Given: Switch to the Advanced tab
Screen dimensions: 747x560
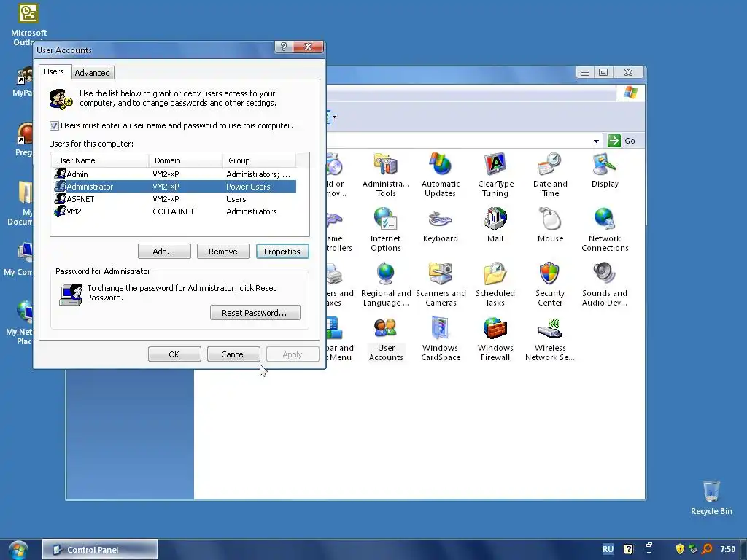Looking at the screenshot, I should coord(92,73).
